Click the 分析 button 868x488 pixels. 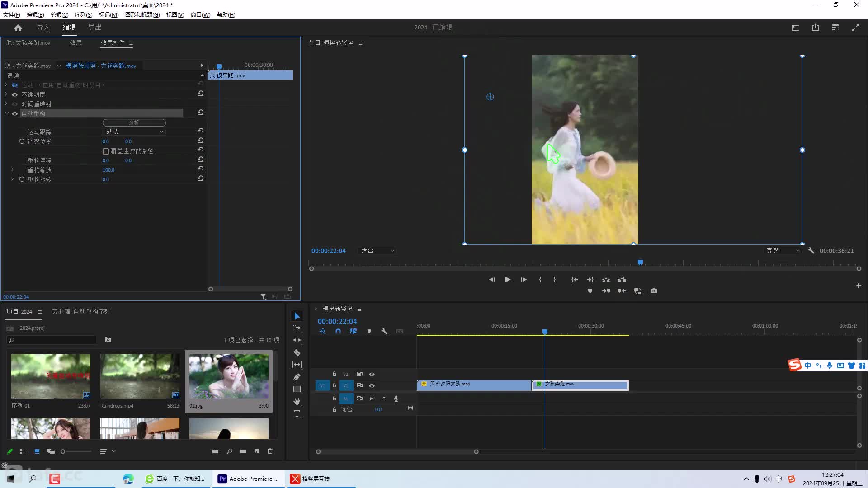point(134,122)
